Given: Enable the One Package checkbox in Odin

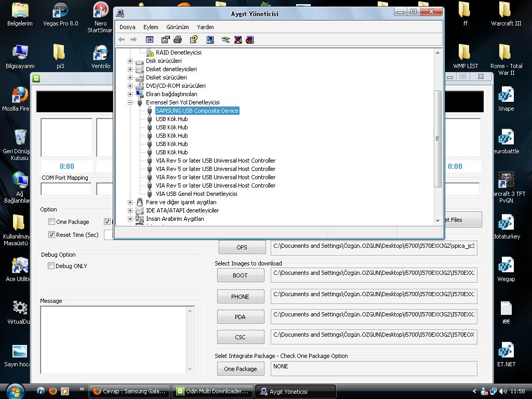Looking at the screenshot, I should point(51,221).
